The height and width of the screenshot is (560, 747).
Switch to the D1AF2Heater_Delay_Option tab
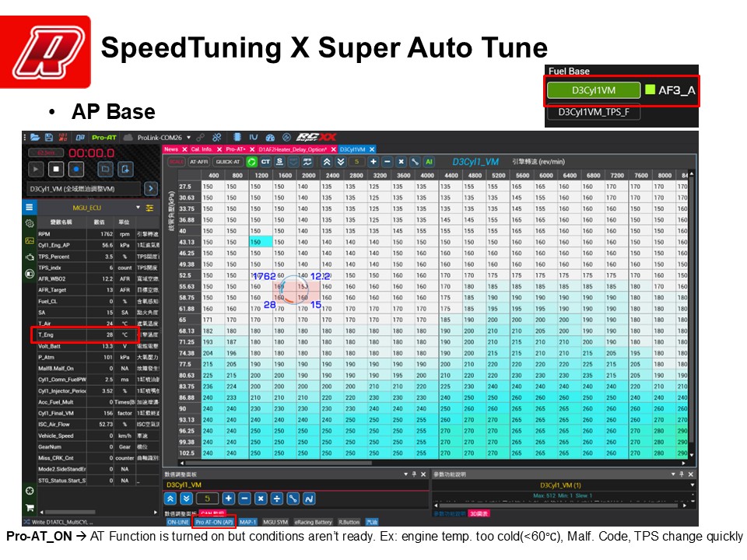pyautogui.click(x=292, y=149)
